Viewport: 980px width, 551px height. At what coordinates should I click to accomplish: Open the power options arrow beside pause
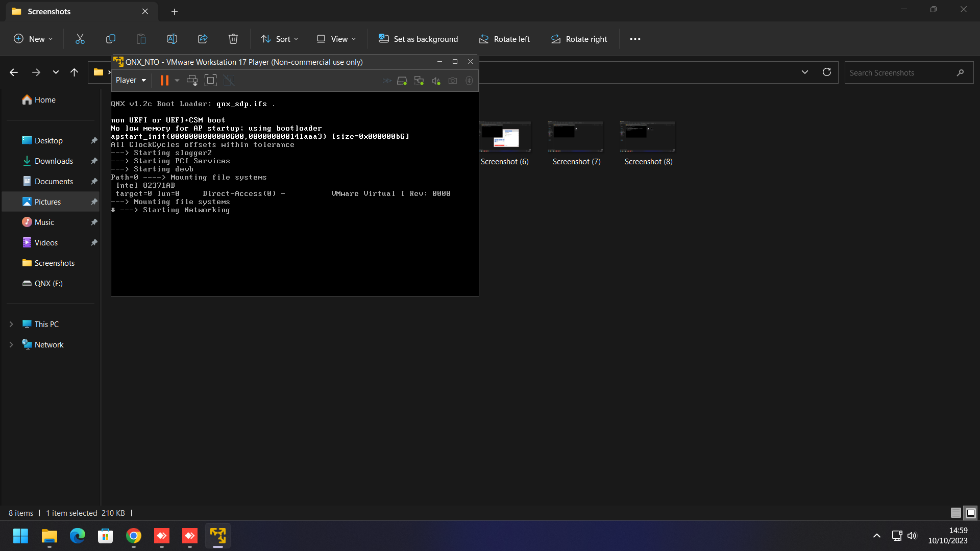(x=177, y=81)
